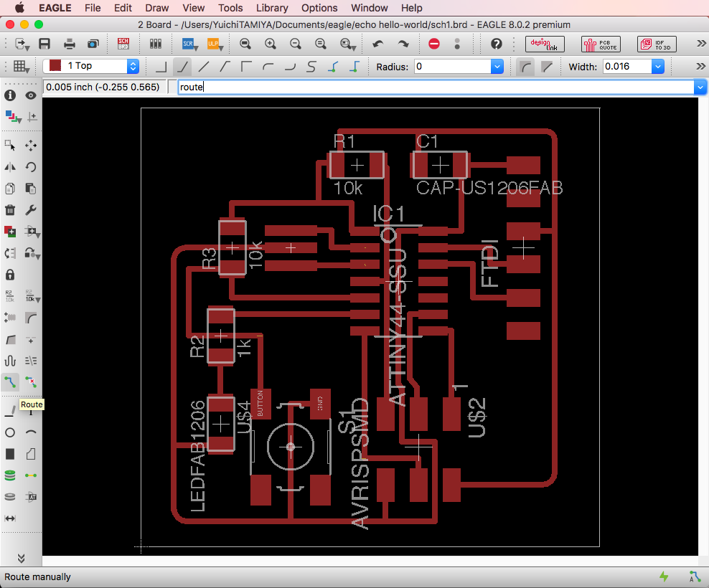This screenshot has width=709, height=588.
Task: Select the Meander tool
Action: coord(10,361)
